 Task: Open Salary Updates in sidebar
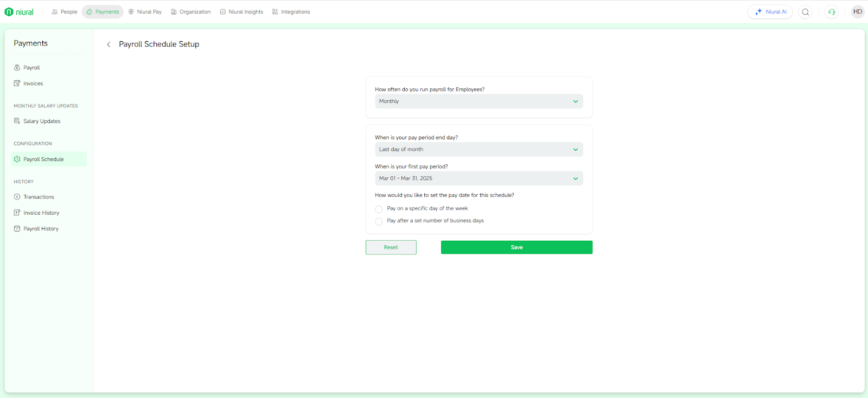click(x=49, y=121)
